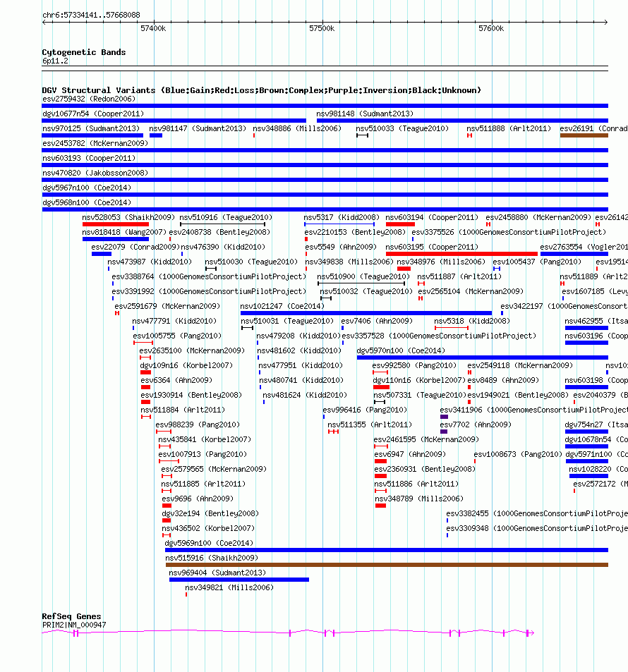Viewport: 628px width, 672px height.
Task: Click the purple esv3411906 inversion bar
Action: (444, 417)
